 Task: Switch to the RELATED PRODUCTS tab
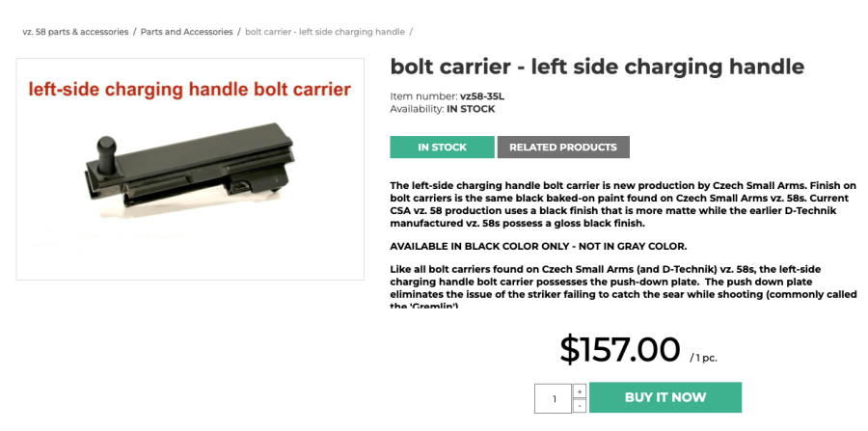[x=563, y=148]
